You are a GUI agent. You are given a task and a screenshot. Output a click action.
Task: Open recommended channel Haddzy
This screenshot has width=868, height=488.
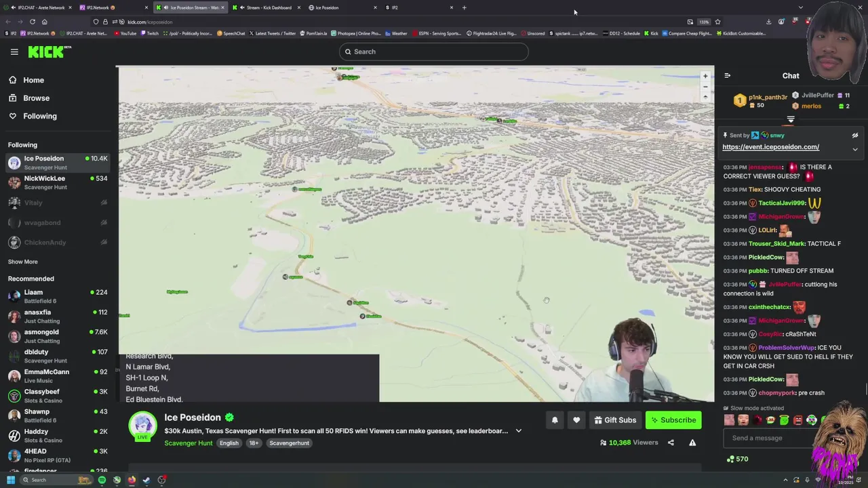click(58, 435)
